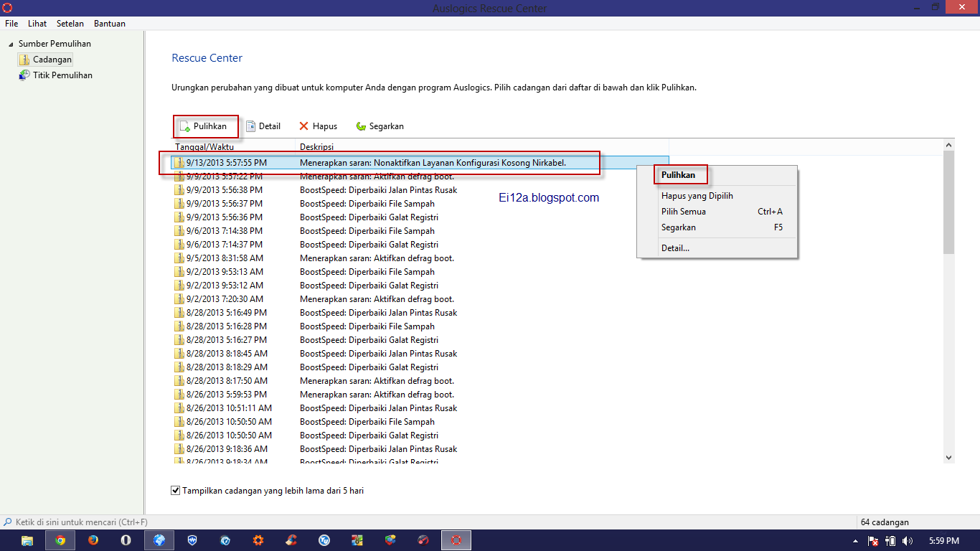Click the volume speaker tray icon
Screen dimensions: 980x551
coord(908,541)
